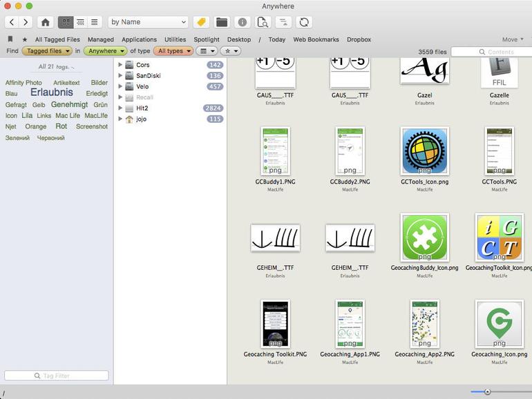This screenshot has height=399, width=532.
Task: Click the Tag Filter search field
Action: pos(57,376)
